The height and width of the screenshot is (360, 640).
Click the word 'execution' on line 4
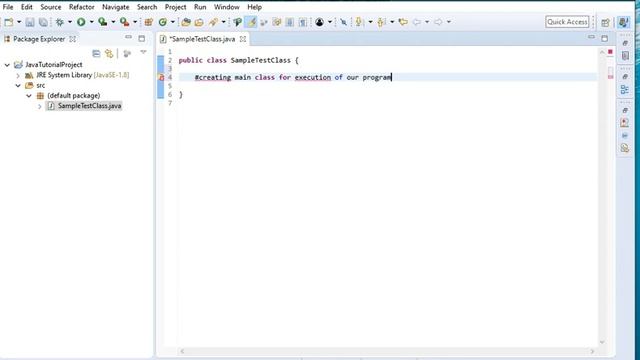(x=313, y=77)
